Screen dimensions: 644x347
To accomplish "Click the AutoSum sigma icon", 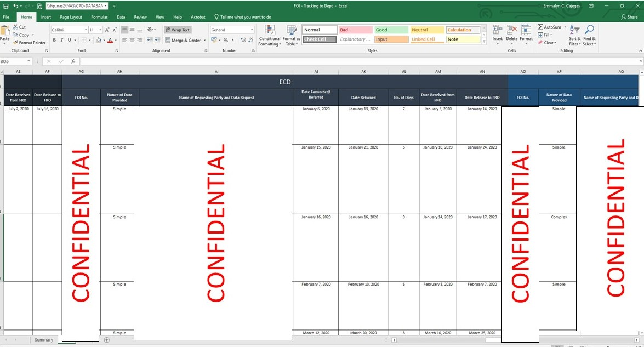I will click(x=540, y=27).
